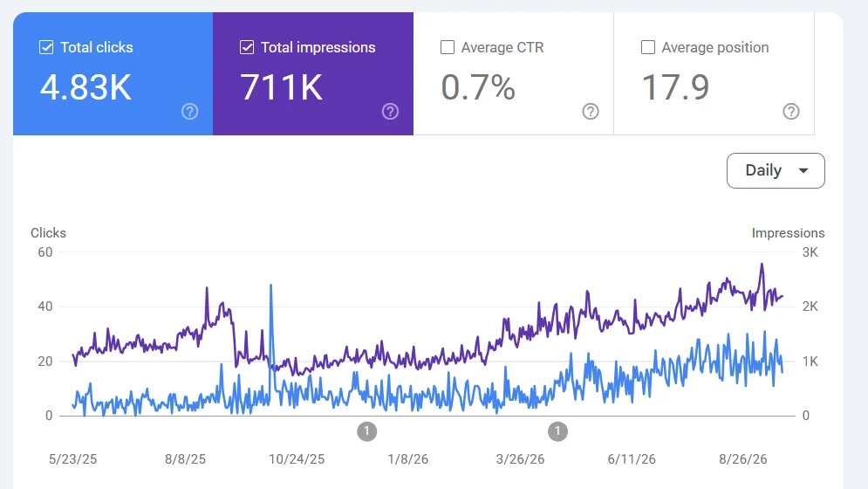Click the 8/26/26 date label
The width and height of the screenshot is (868, 489).
tap(743, 459)
